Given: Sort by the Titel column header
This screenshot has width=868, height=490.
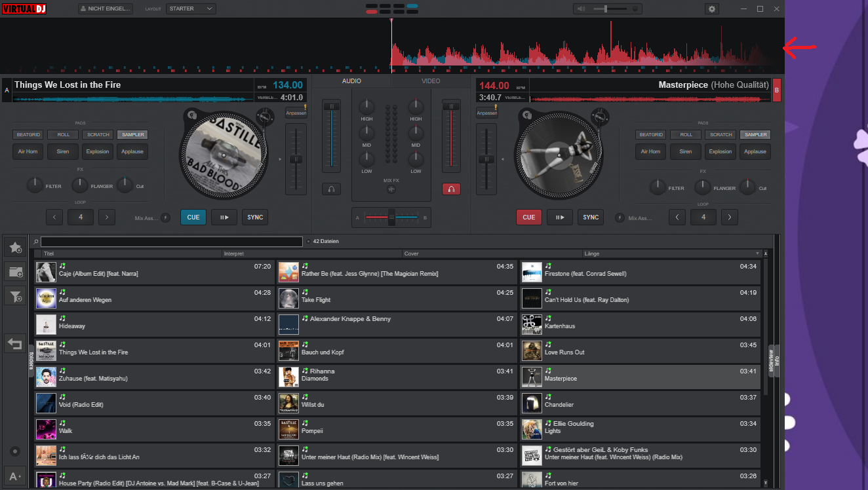Looking at the screenshot, I should (x=131, y=254).
